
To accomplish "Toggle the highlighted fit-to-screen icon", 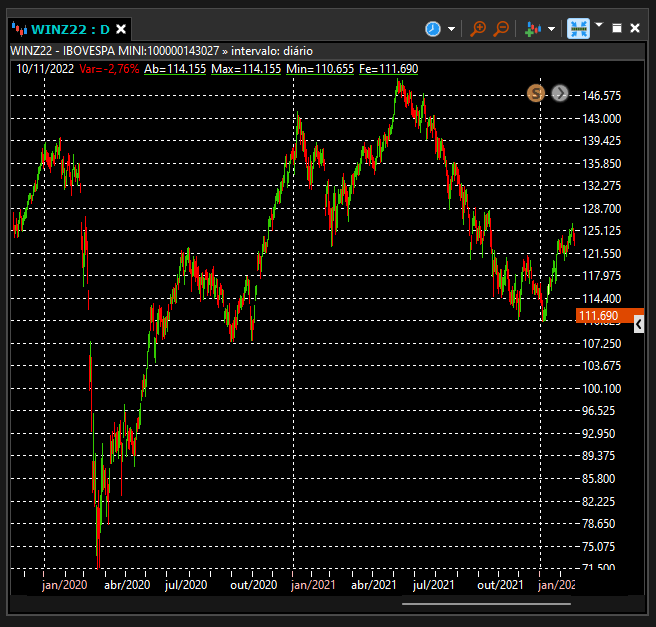I will tap(579, 28).
